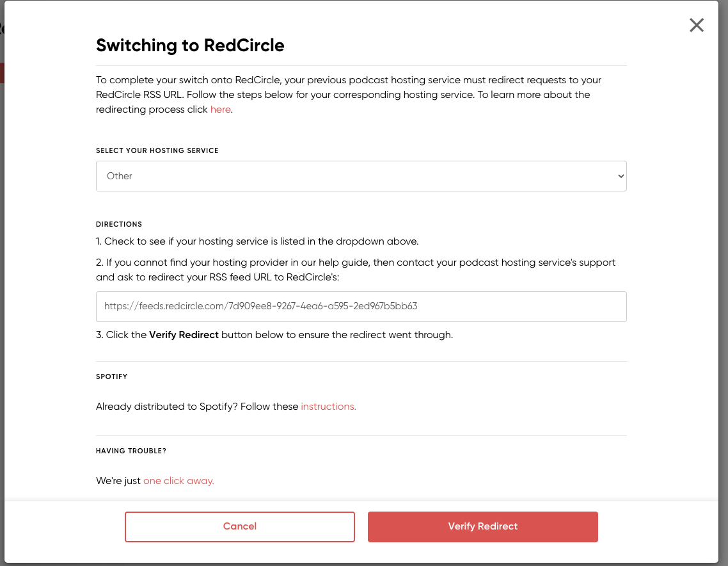728x566 pixels.
Task: Click the "Already distributed to Spotify?" text
Action: [x=167, y=407]
